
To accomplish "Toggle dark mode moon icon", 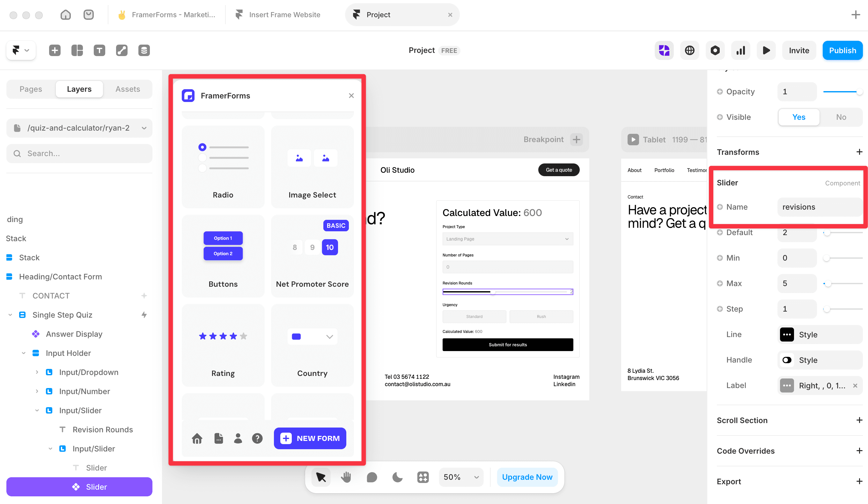I will pyautogui.click(x=397, y=477).
